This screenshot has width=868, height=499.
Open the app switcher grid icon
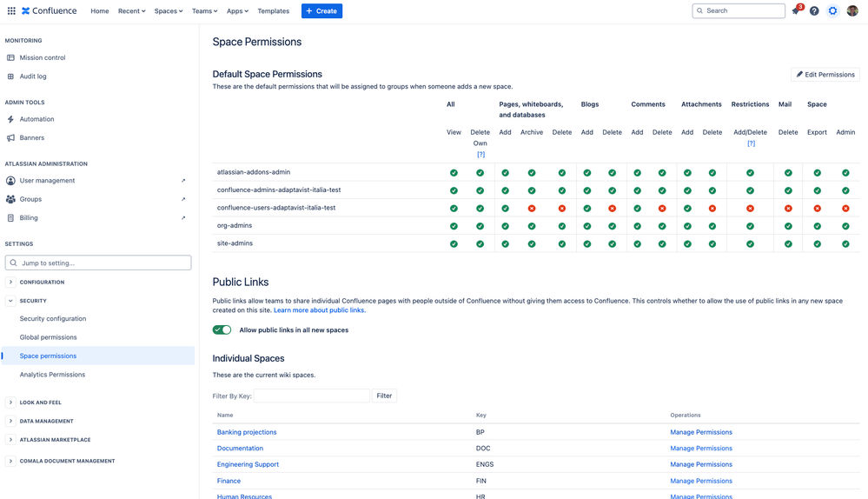coord(11,10)
